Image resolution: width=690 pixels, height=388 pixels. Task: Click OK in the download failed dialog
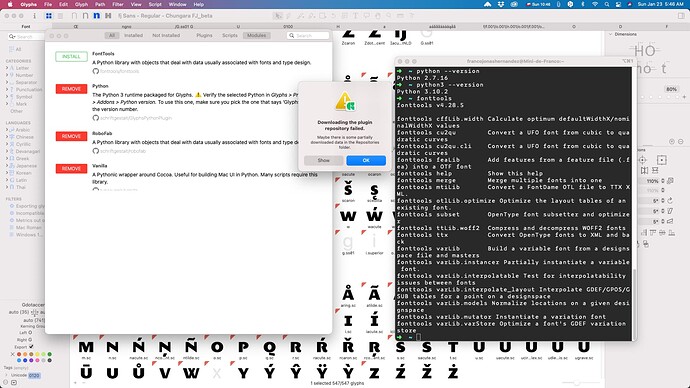pyautogui.click(x=366, y=161)
